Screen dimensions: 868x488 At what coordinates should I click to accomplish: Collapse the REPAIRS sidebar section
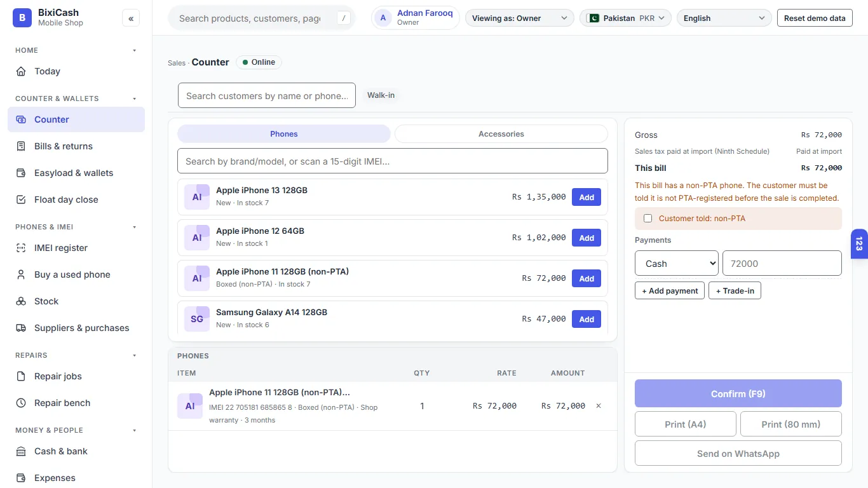point(134,355)
